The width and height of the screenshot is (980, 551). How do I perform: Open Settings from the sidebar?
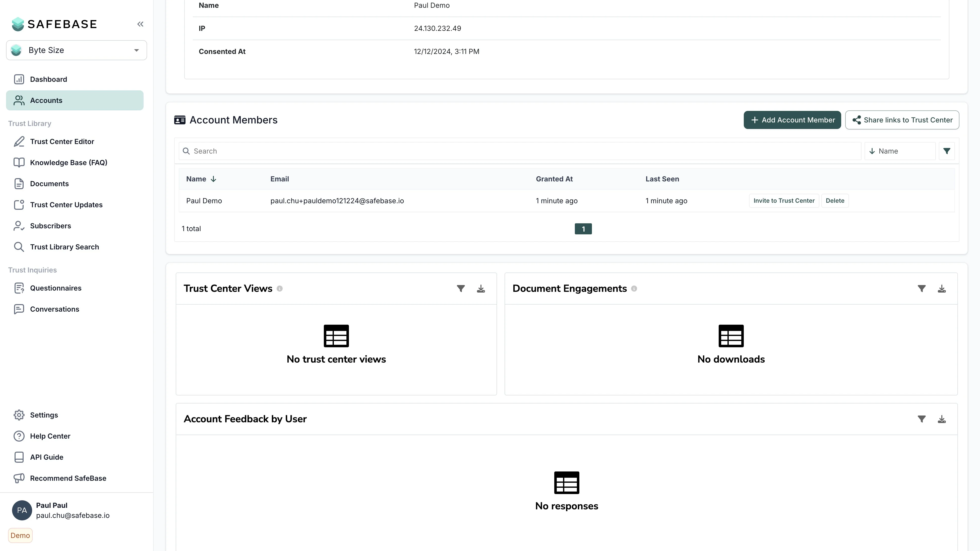(x=44, y=415)
